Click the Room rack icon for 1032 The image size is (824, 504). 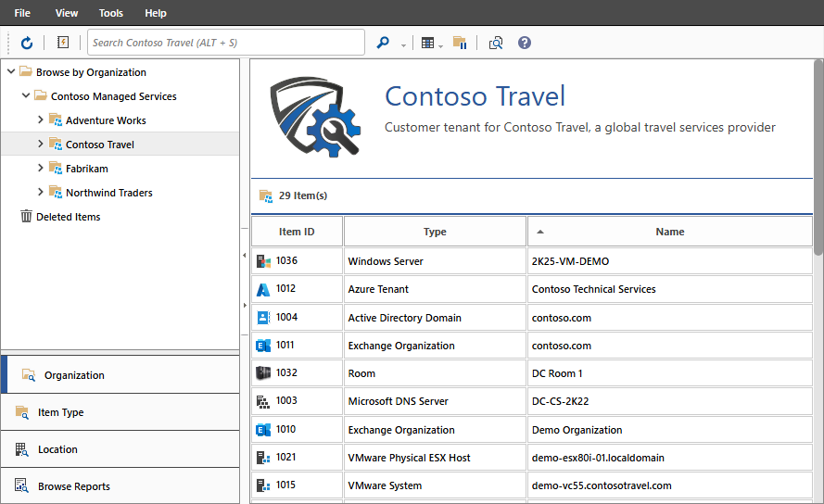point(263,373)
